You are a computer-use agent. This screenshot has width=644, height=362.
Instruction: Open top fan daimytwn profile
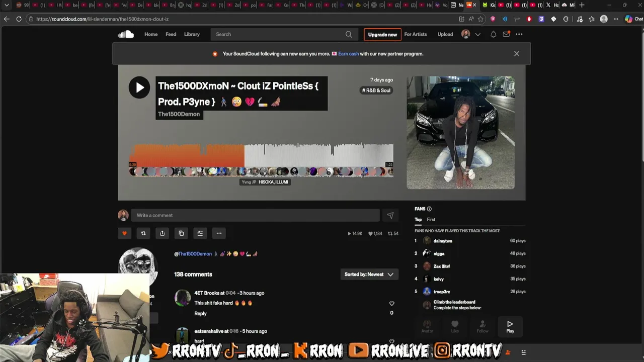[443, 241]
